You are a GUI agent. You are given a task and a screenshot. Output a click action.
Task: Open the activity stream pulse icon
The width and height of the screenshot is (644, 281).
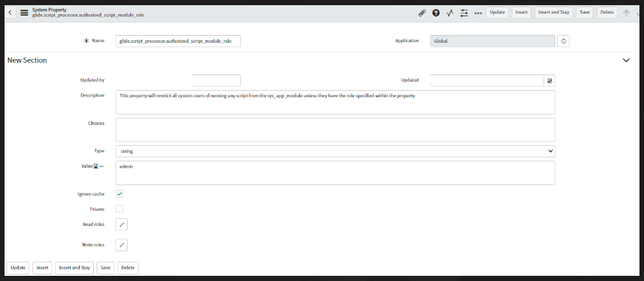450,13
